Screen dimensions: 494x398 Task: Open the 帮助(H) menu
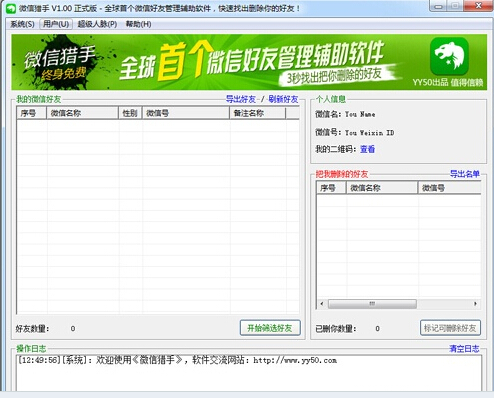138,24
